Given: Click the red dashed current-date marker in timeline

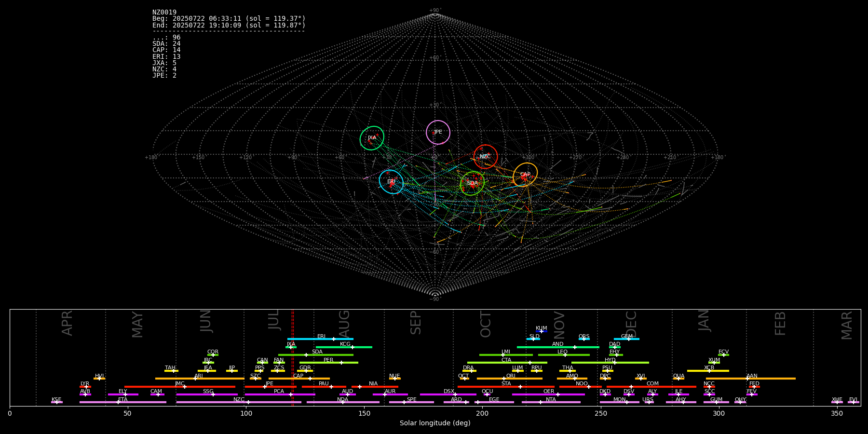Looking at the screenshot, I should (x=292, y=357).
